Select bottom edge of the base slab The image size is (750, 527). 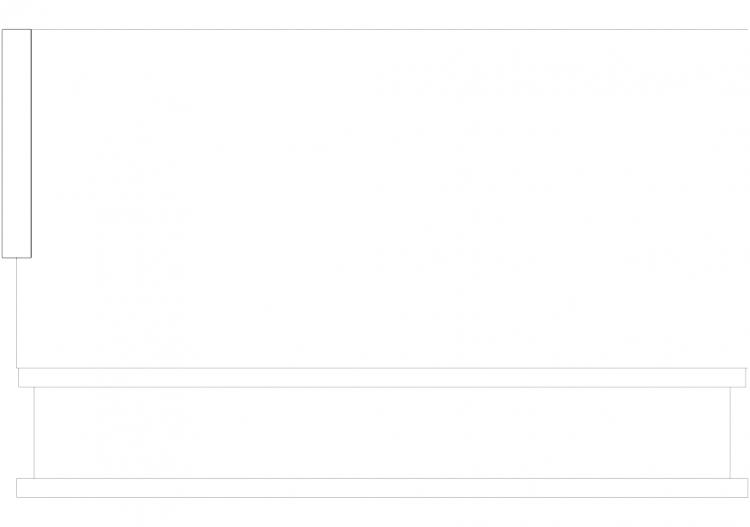pos(382,497)
